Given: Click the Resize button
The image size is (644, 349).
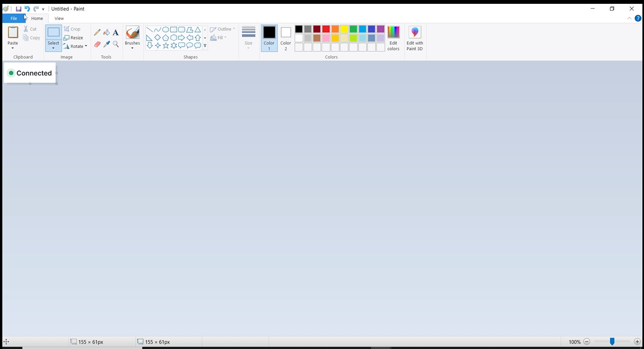Looking at the screenshot, I should 74,38.
